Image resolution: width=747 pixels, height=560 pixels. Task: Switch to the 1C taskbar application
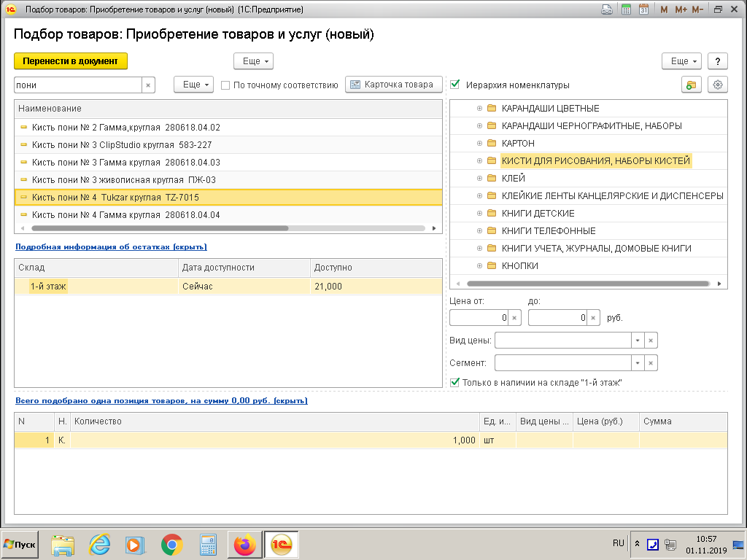281,545
